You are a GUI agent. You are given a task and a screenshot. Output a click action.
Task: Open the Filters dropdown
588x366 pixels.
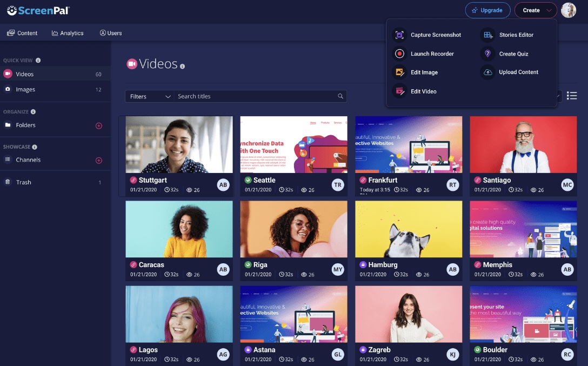point(149,96)
